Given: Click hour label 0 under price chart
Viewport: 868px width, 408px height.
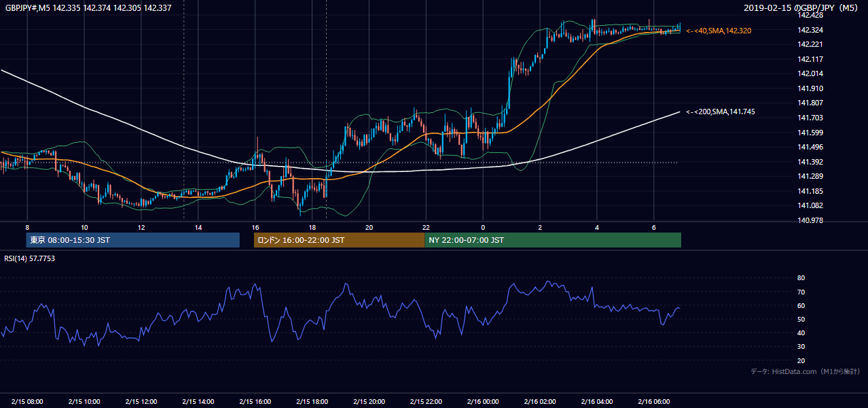Looking at the screenshot, I should pos(483,227).
